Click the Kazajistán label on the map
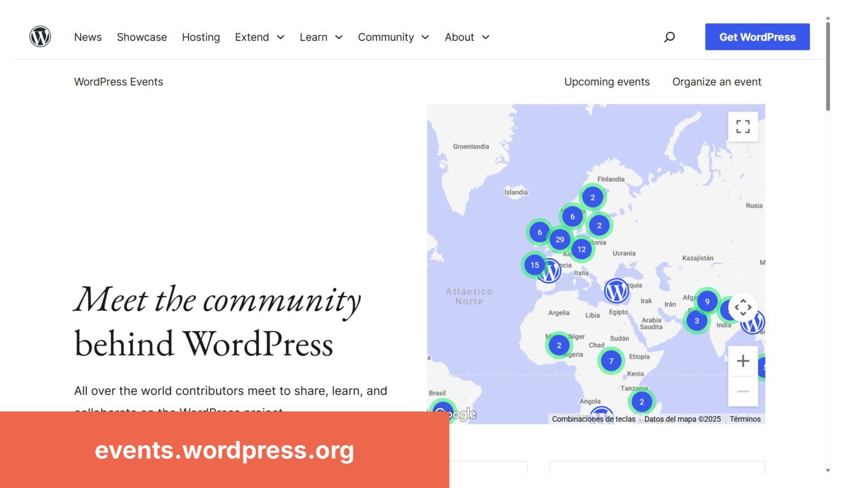 697,258
